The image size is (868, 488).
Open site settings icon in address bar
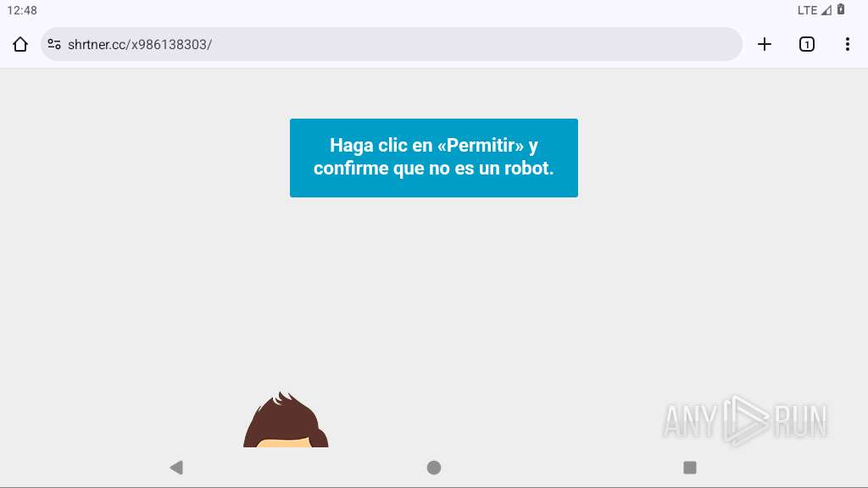[54, 44]
